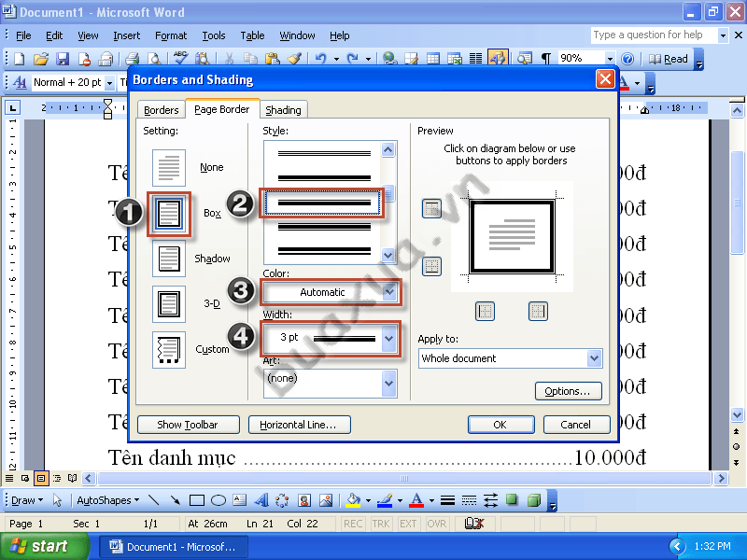Click the Show Toolbar button
The image size is (747, 560).
189,425
